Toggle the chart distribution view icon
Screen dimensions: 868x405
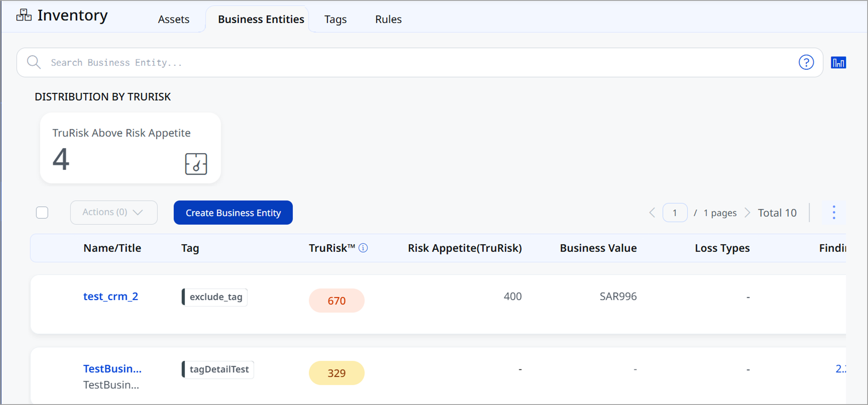(x=838, y=62)
